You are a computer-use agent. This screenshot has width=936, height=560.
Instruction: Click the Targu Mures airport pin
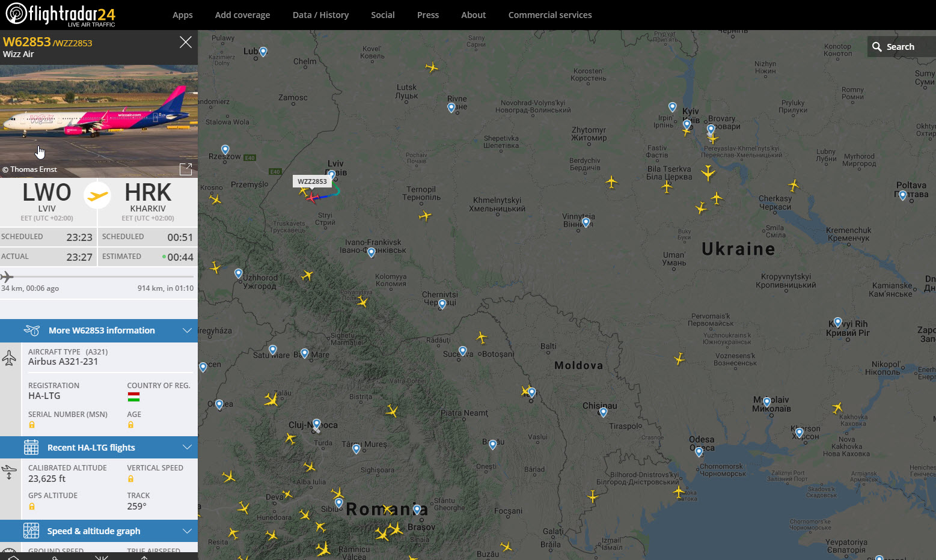(x=356, y=449)
